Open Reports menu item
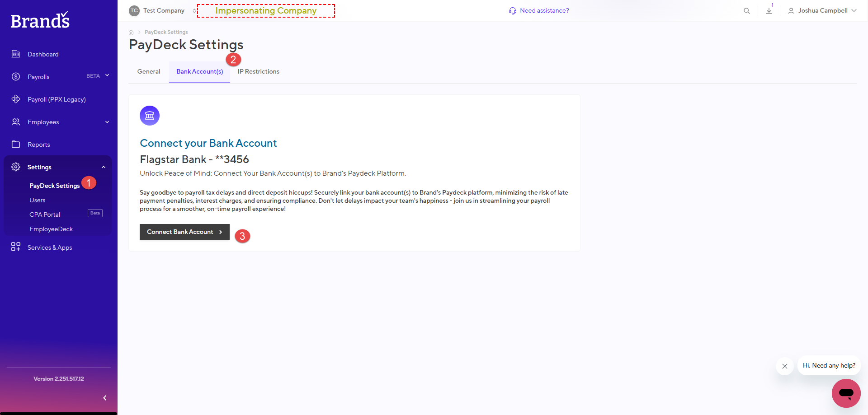868x415 pixels. click(x=38, y=145)
